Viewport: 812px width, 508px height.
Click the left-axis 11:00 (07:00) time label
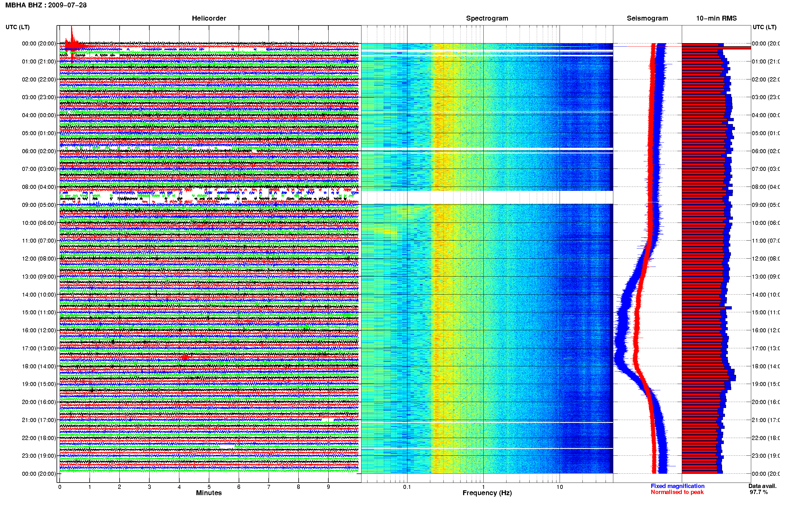click(39, 241)
